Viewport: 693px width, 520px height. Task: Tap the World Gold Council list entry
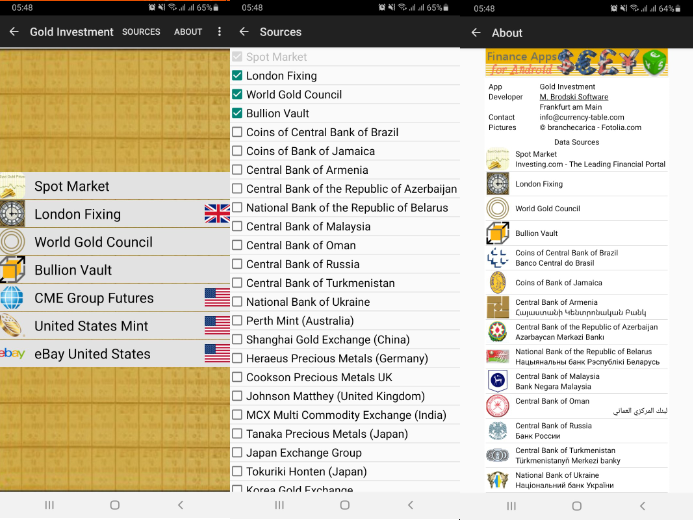[x=115, y=242]
